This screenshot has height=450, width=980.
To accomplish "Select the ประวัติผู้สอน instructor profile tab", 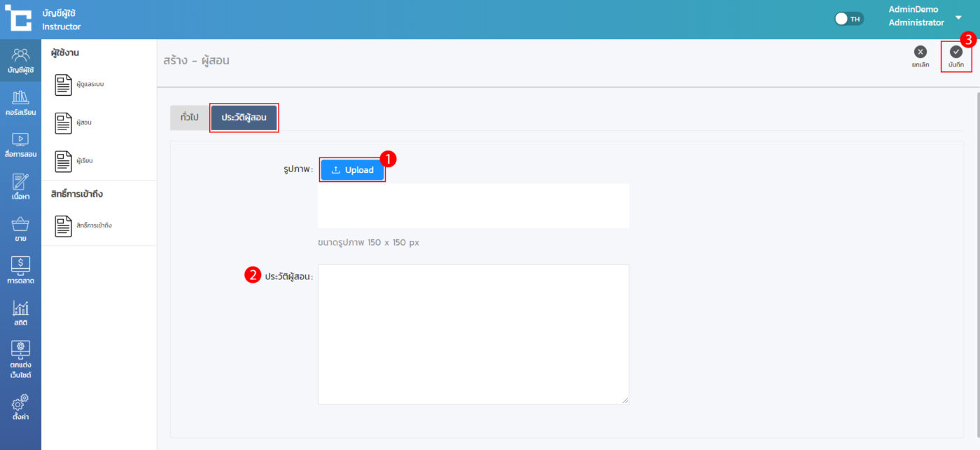I will [244, 118].
